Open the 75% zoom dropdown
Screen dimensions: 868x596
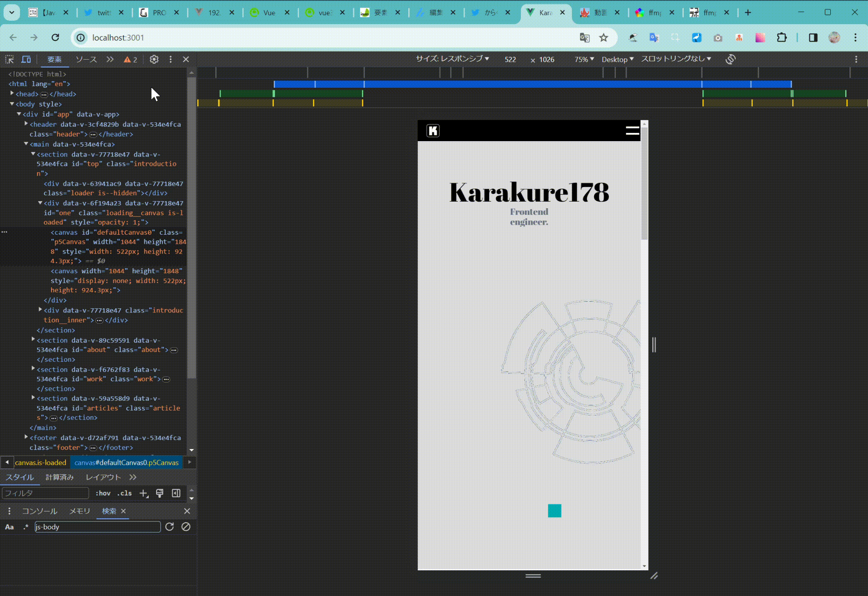[x=584, y=59]
